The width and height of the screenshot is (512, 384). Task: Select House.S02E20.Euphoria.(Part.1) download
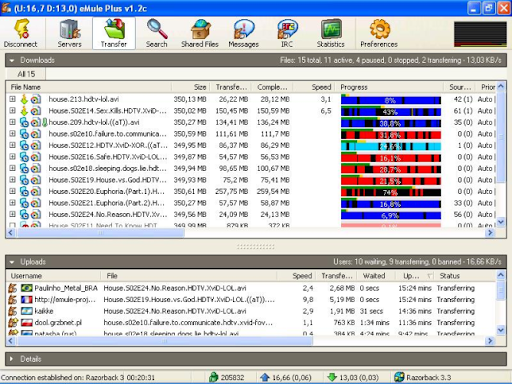pyautogui.click(x=252, y=191)
